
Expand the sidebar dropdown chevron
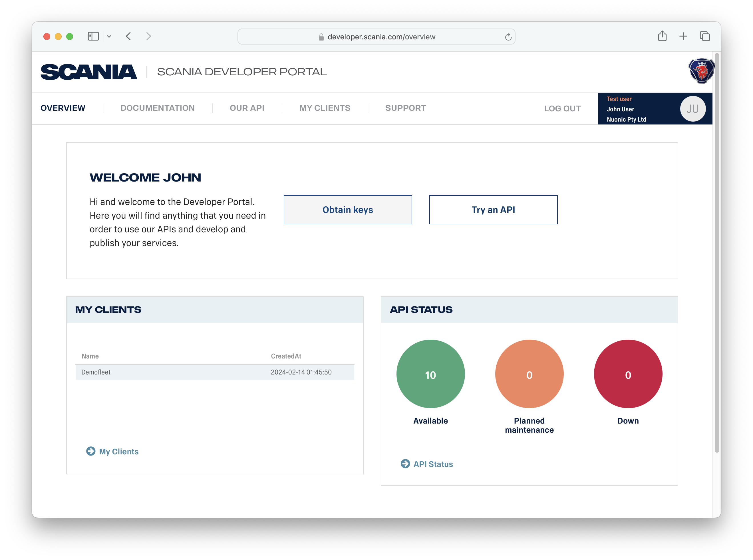tap(109, 36)
